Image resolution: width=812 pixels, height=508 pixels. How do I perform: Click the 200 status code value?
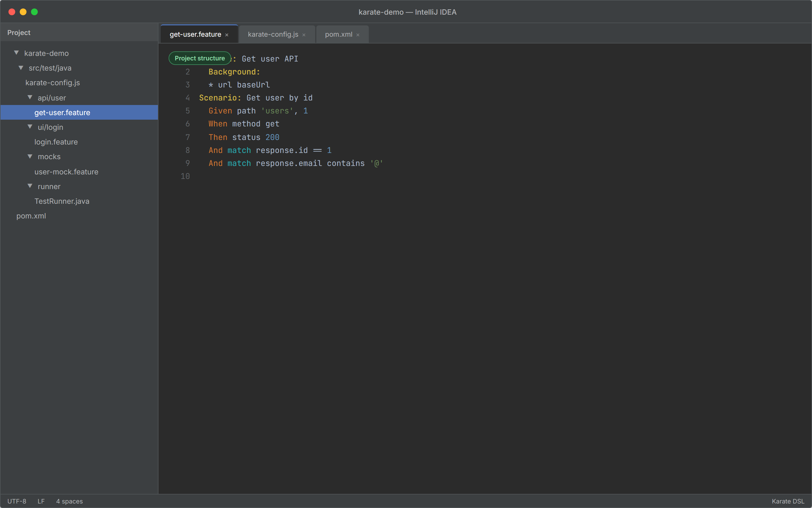[272, 137]
